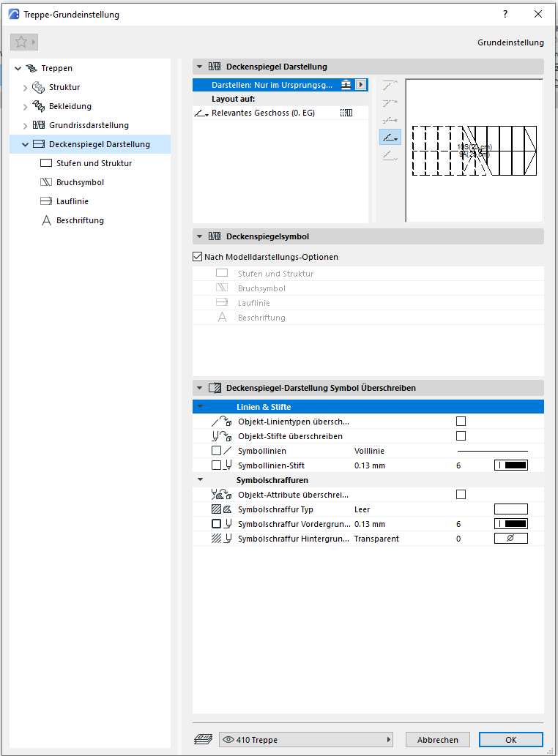
Task: Select Lauflinie in the left tree
Action: 72,201
